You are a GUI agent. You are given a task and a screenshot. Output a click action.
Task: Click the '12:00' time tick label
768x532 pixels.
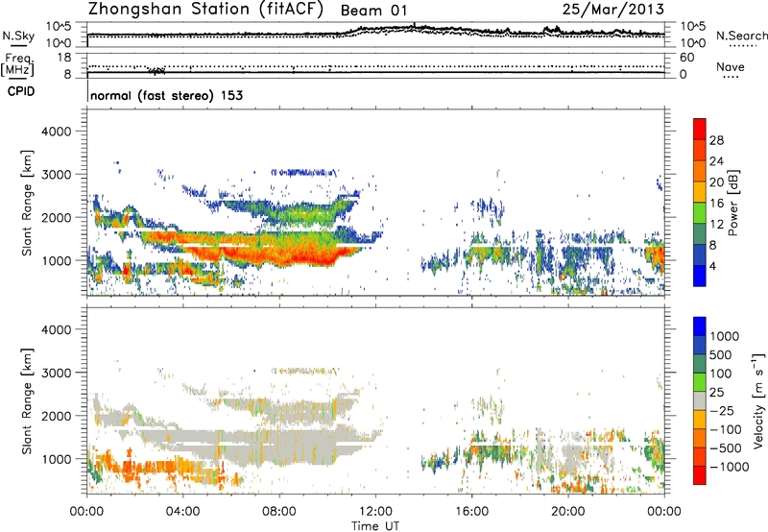click(x=375, y=512)
